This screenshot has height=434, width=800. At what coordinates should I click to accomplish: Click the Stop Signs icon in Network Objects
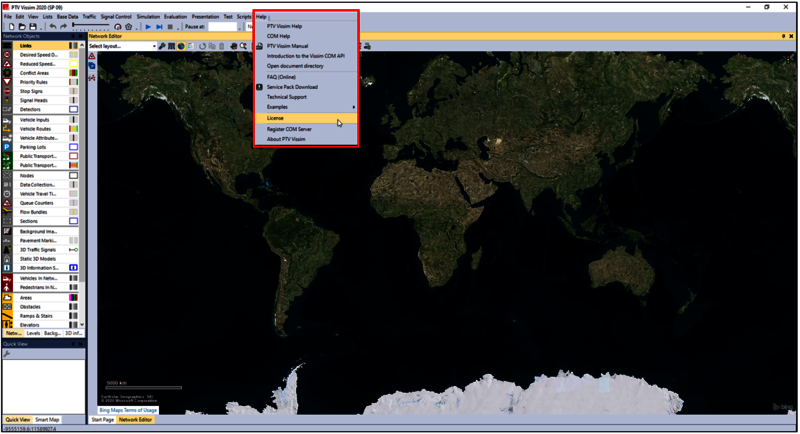pyautogui.click(x=8, y=91)
